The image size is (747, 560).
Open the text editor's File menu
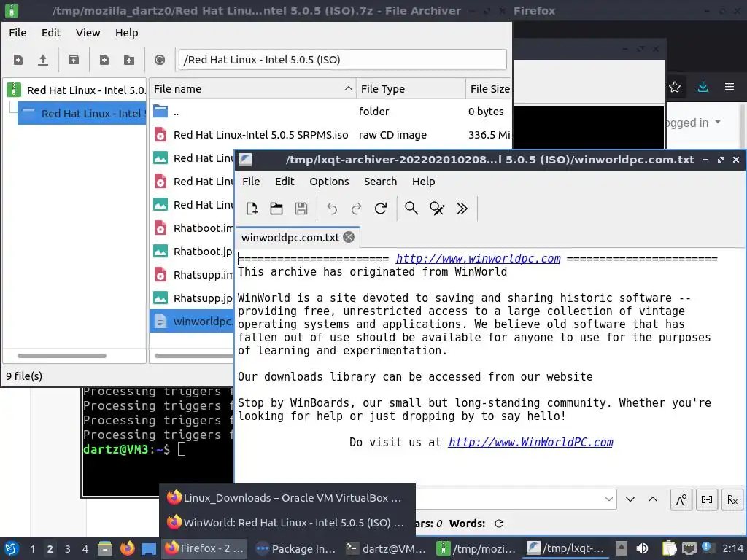251,182
